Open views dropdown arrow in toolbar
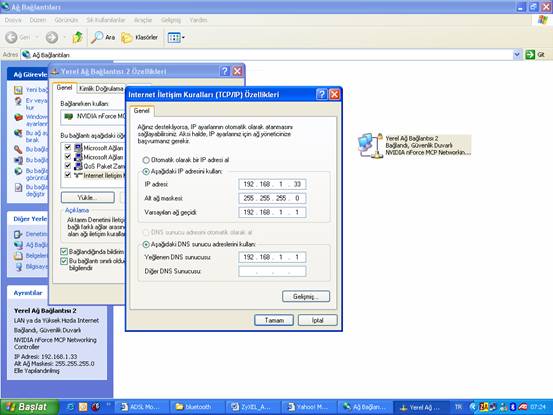The image size is (553, 415). [183, 37]
